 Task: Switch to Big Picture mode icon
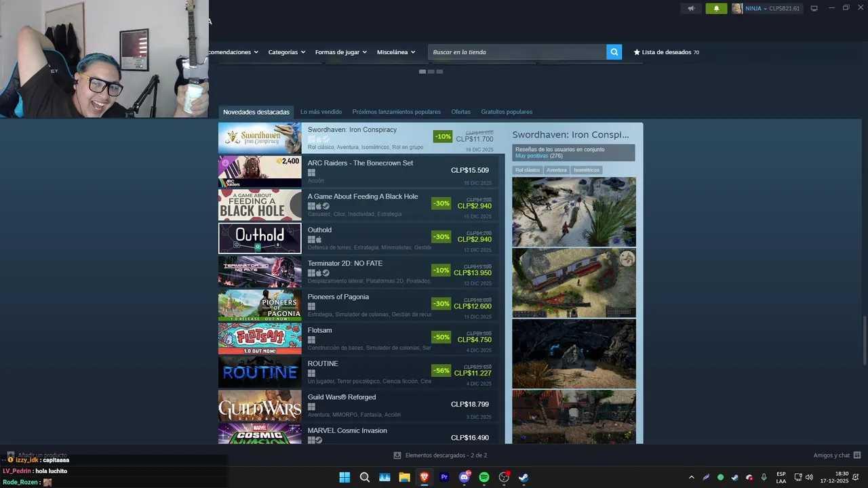[814, 8]
